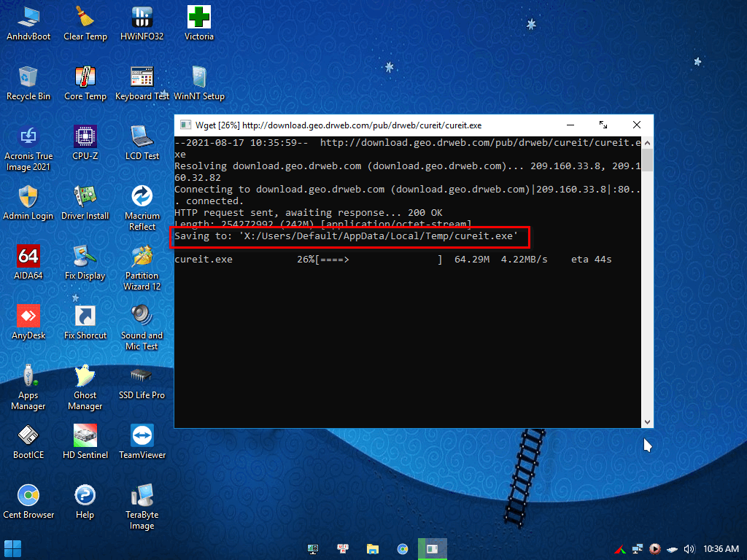Launch Macrium Reflect icon

point(142,208)
